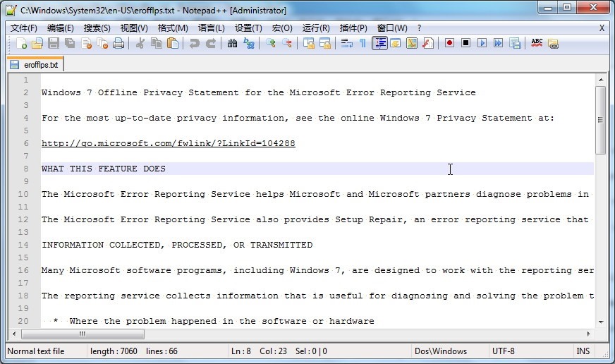Toggle synchronize horizontal scrolling icon

tap(325, 43)
